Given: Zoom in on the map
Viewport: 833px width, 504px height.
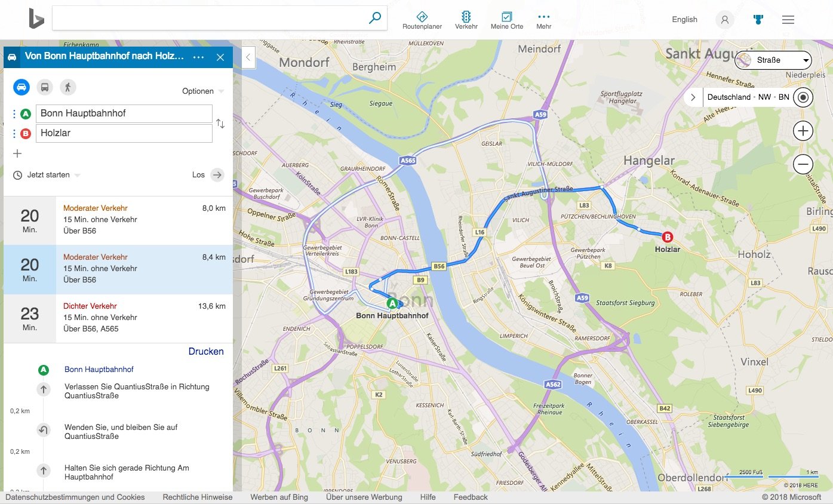Looking at the screenshot, I should click(803, 131).
